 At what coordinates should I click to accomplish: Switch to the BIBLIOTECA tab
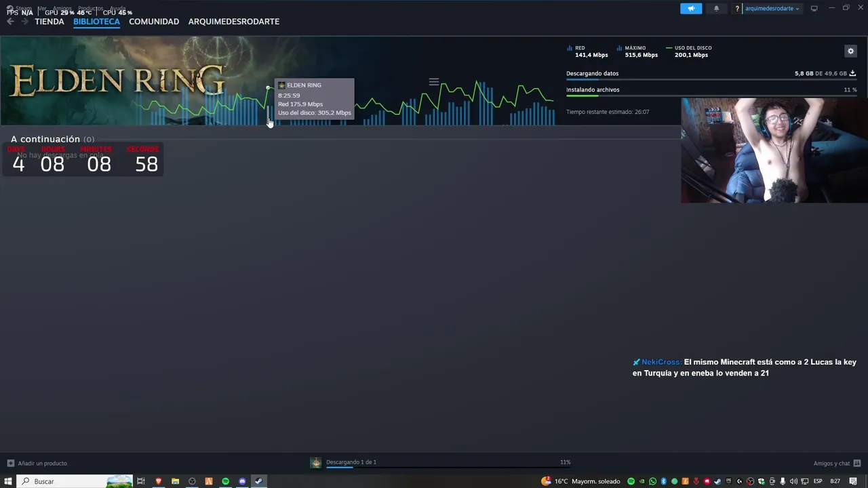point(96,22)
